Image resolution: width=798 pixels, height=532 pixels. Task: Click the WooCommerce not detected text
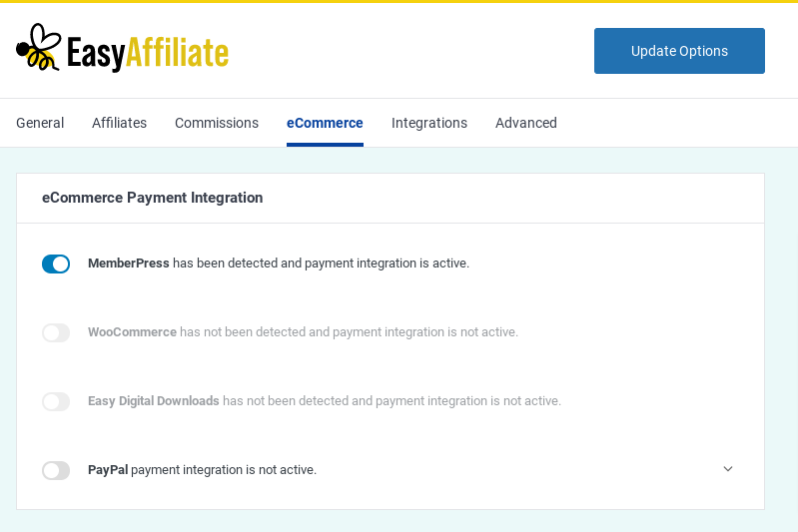click(x=303, y=332)
